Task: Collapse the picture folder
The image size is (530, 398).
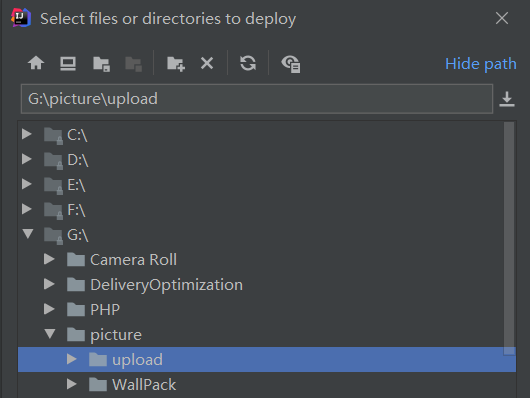Action: coord(50,334)
